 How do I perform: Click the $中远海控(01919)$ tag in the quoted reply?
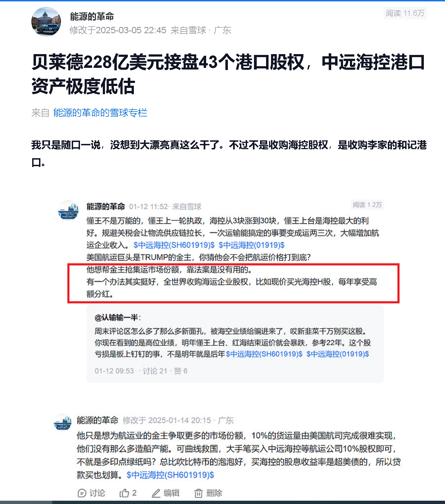click(x=338, y=354)
